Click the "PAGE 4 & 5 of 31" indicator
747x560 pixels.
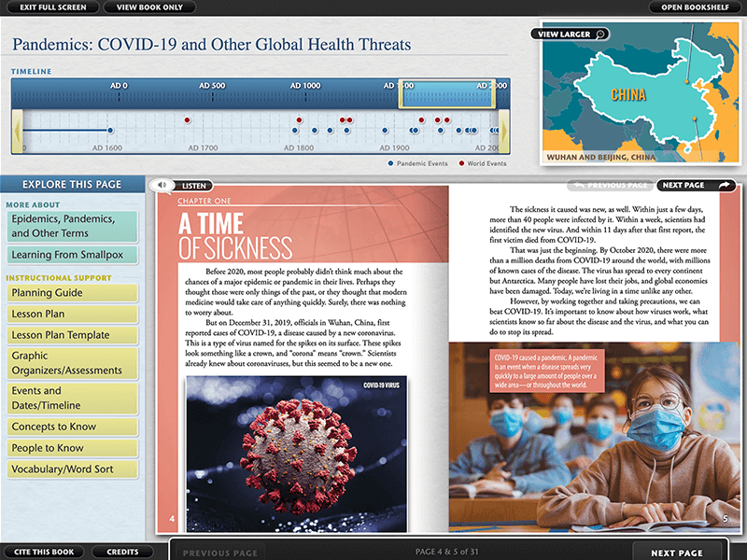pyautogui.click(x=447, y=552)
